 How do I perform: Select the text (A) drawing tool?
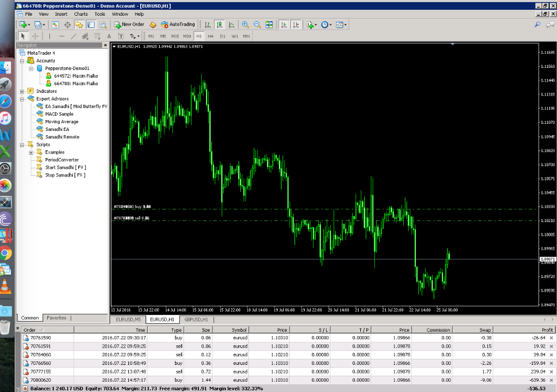pyautogui.click(x=109, y=36)
